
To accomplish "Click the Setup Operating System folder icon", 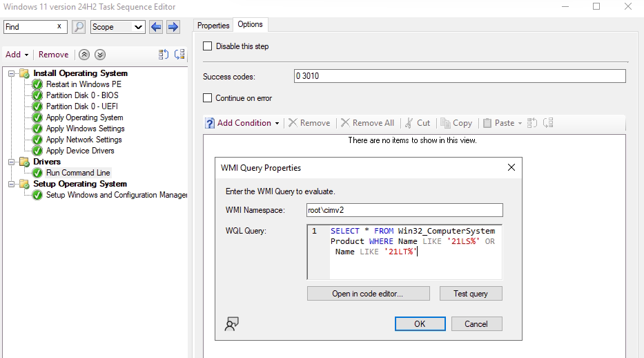I will coord(25,184).
